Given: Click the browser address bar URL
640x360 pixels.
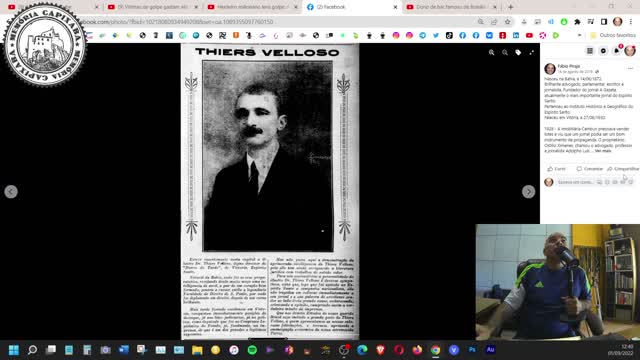Looking at the screenshot, I should 176,22.
